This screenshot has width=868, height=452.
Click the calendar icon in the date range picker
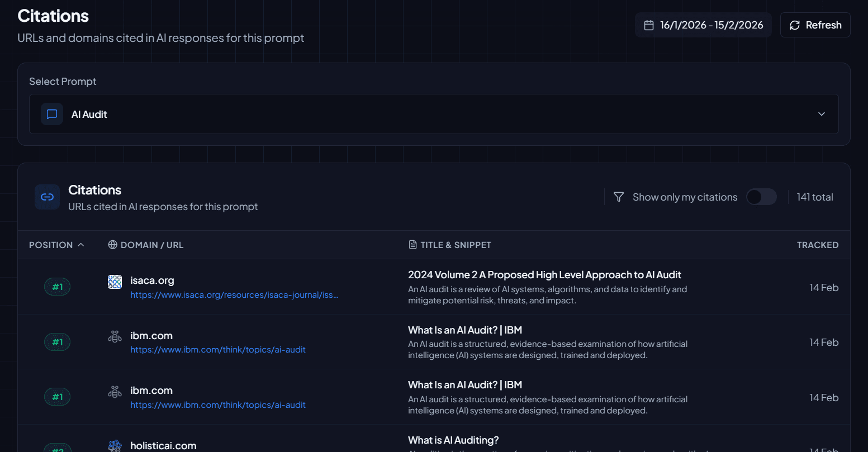[648, 25]
